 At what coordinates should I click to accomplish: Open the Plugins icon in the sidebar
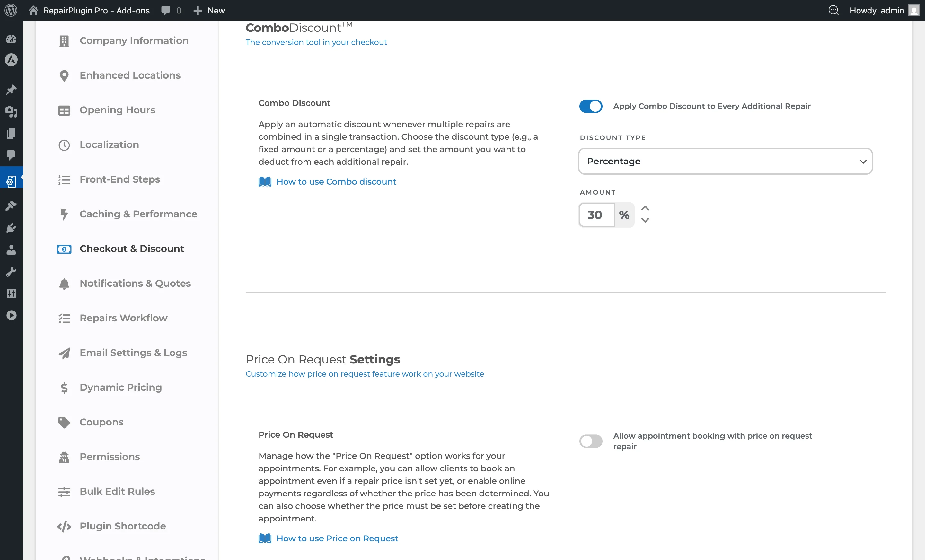point(11,228)
